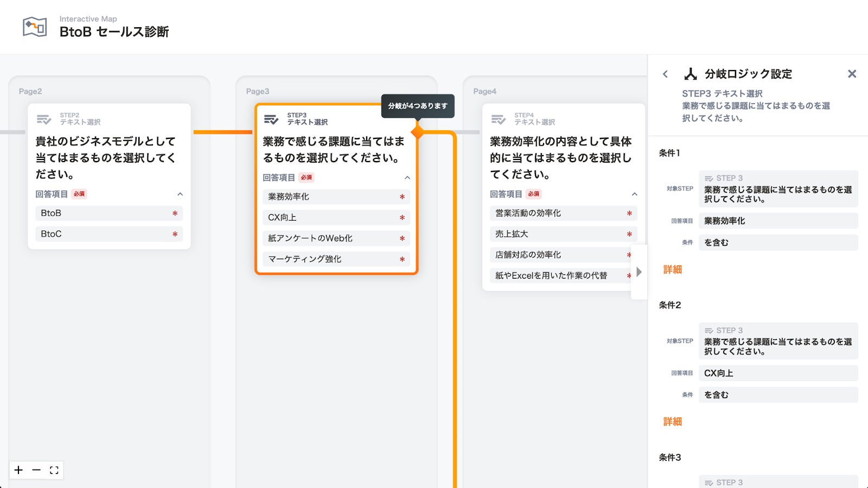
Task: Select the 業務効率化 answer in the STEP3 card
Action: (x=336, y=197)
